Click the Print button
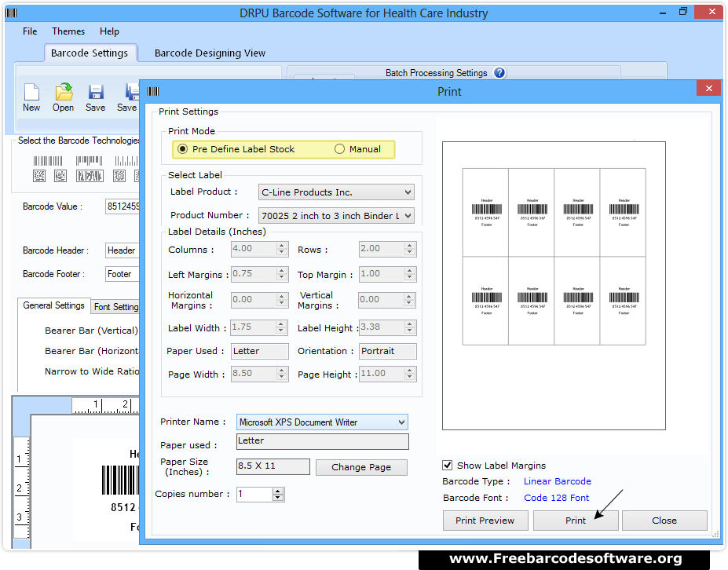Viewport: 728px width, 570px height. 576,521
